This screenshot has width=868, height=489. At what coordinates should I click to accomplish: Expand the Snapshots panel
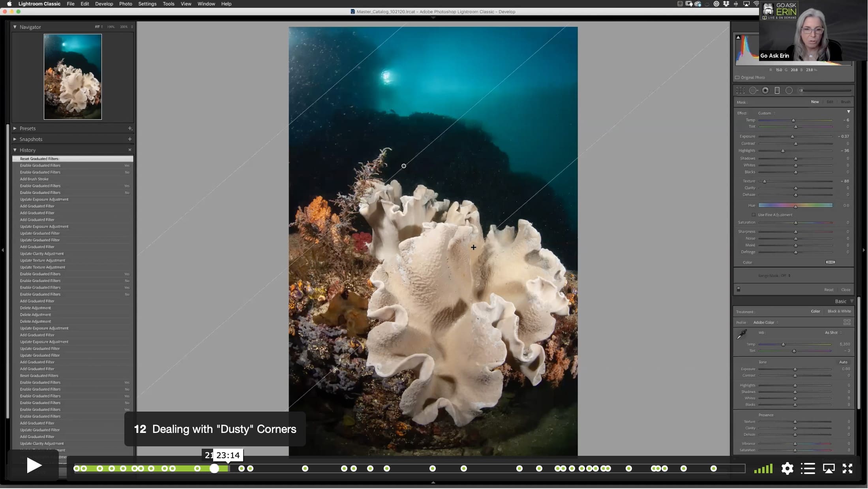tap(15, 139)
